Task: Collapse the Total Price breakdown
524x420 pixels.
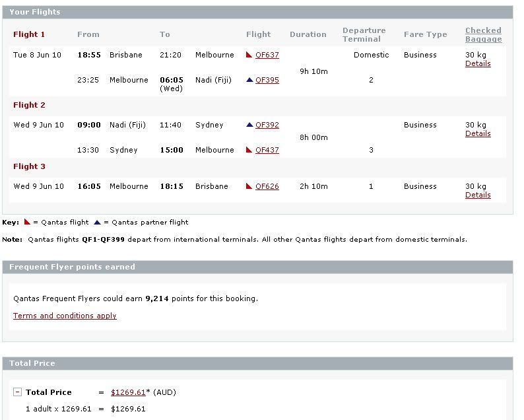Action: coord(17,392)
